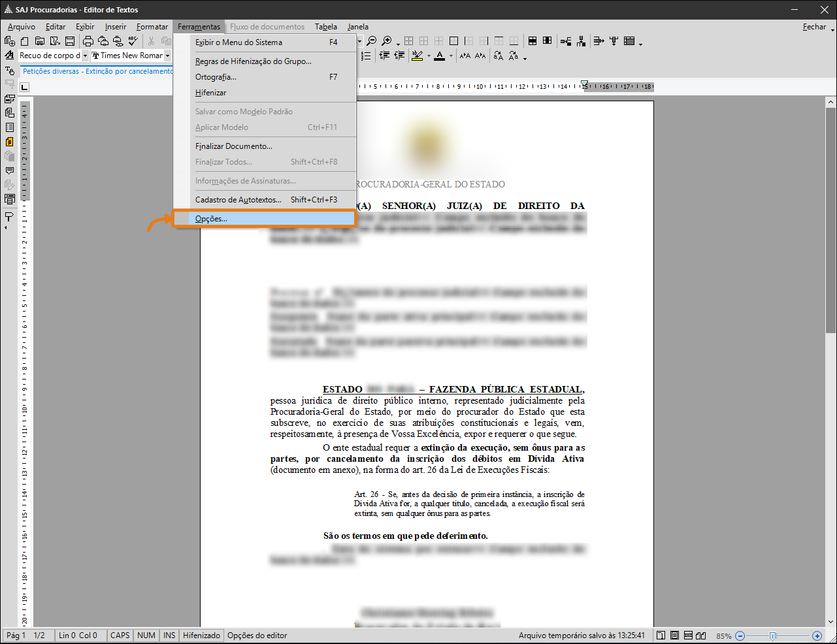
Task: Click the numbered list icon
Action: coord(366,56)
